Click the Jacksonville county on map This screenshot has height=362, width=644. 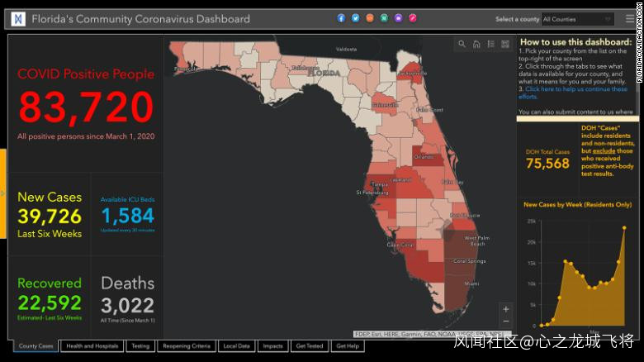410,72
